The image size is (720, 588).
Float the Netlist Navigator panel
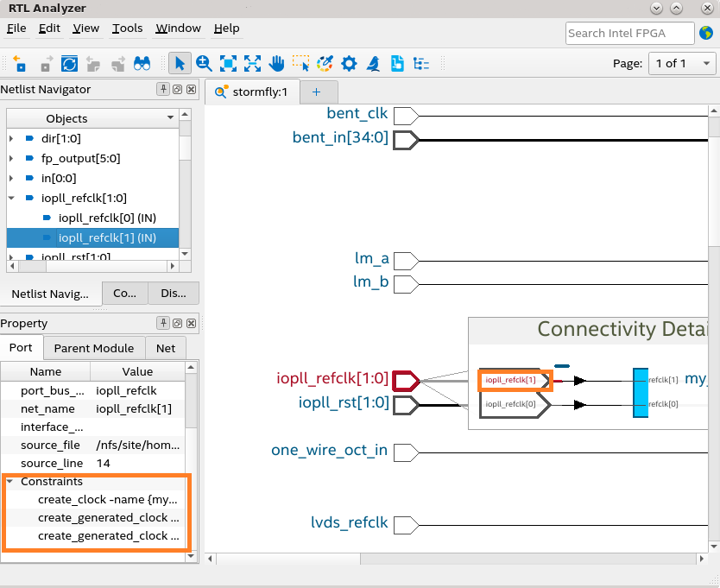[177, 90]
